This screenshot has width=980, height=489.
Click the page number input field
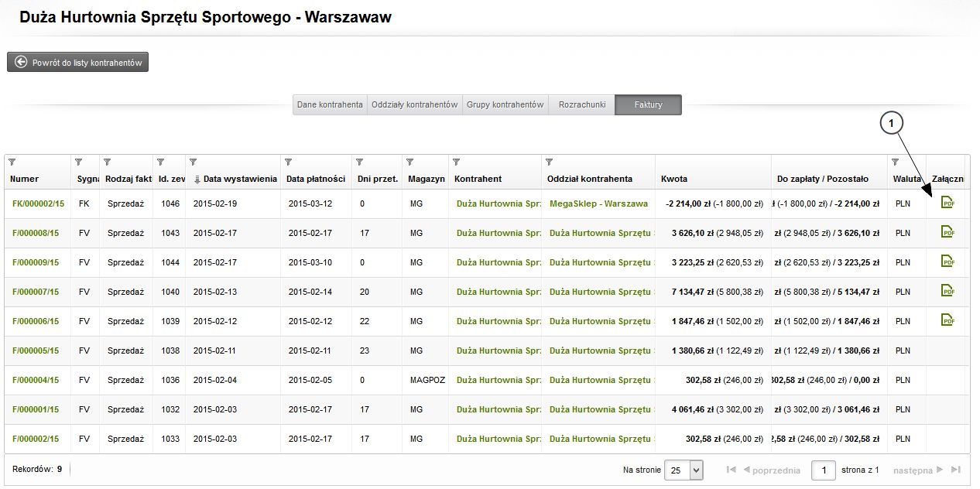(x=824, y=470)
